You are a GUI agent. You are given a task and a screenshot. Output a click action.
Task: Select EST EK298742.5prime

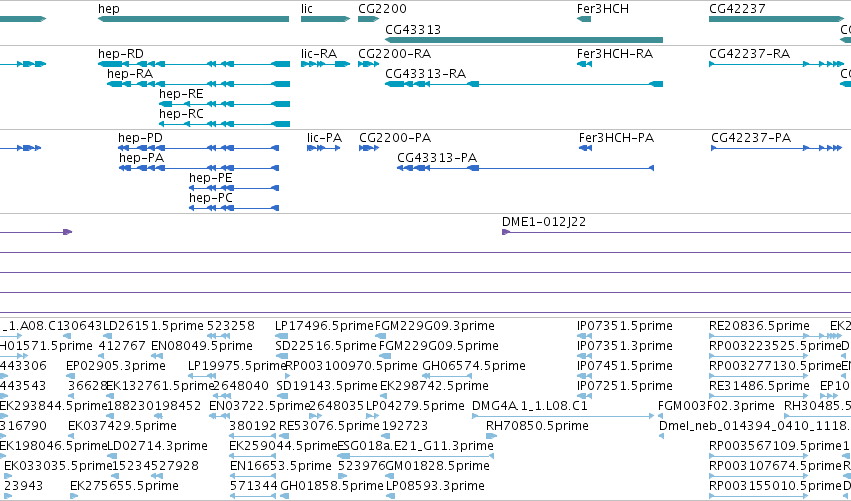(x=434, y=386)
